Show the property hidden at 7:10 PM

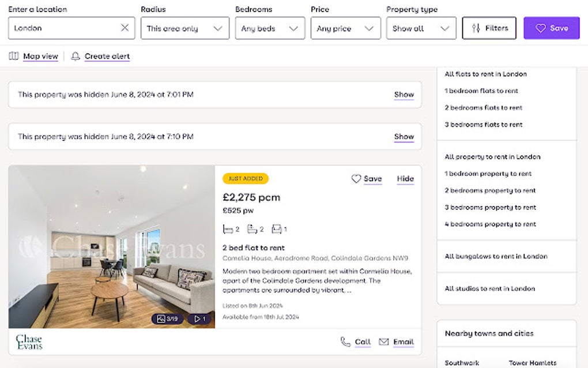(x=404, y=137)
